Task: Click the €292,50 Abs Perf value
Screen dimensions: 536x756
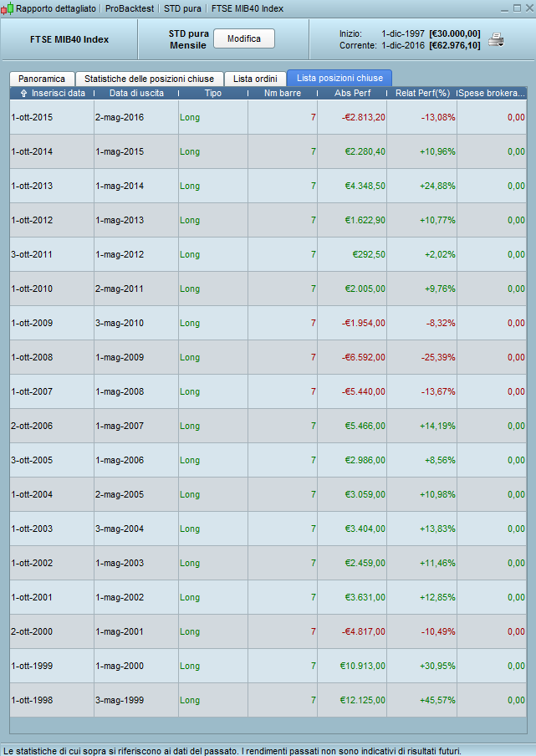Action: [x=370, y=254]
